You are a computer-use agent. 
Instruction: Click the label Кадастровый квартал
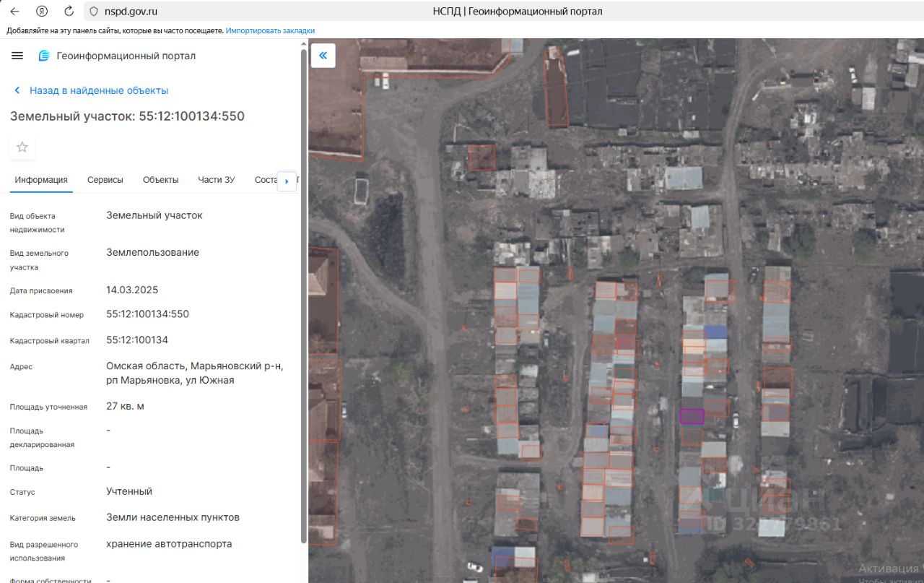(x=50, y=341)
